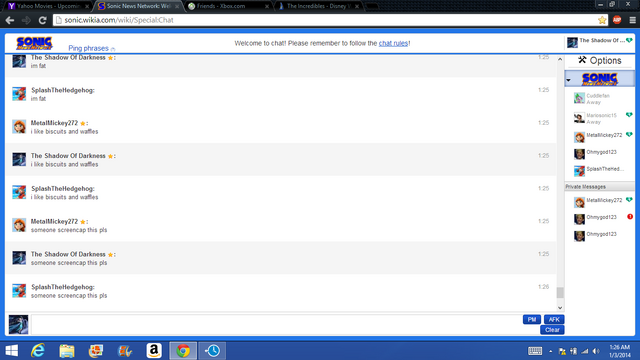Go back with the browser back arrow
Screen dimensions: 640x360
coord(10,20)
